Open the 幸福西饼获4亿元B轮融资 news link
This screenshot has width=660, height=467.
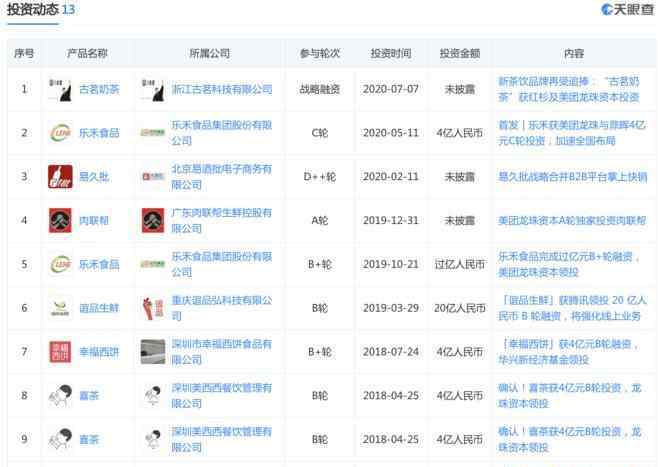coord(568,352)
